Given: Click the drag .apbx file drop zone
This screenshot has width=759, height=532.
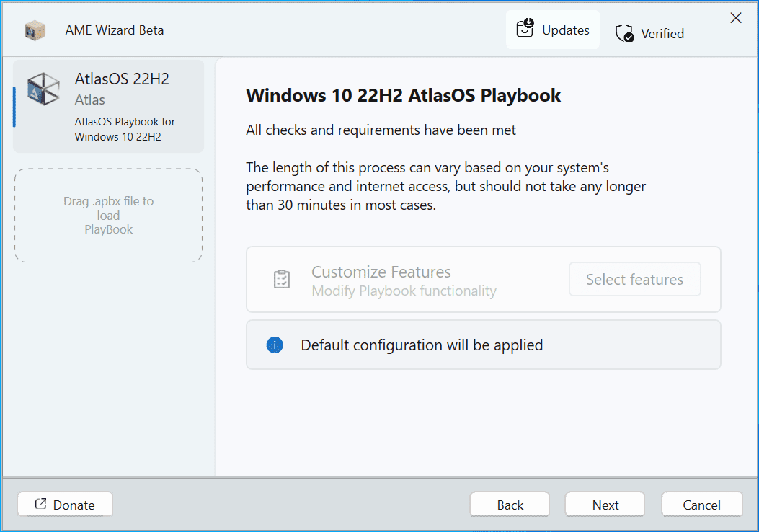Looking at the screenshot, I should click(x=108, y=216).
